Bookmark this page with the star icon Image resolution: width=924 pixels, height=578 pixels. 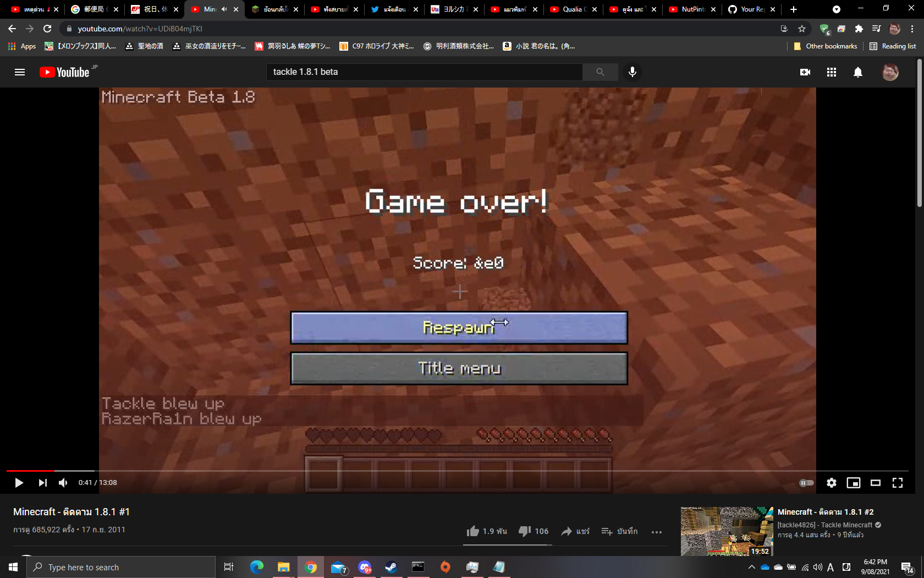802,29
